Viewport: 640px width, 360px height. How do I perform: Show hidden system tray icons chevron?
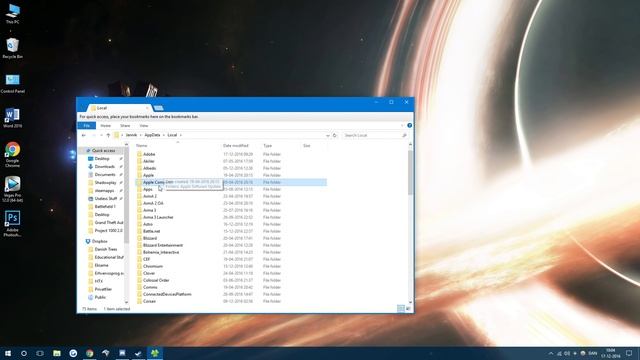pyautogui.click(x=551, y=353)
